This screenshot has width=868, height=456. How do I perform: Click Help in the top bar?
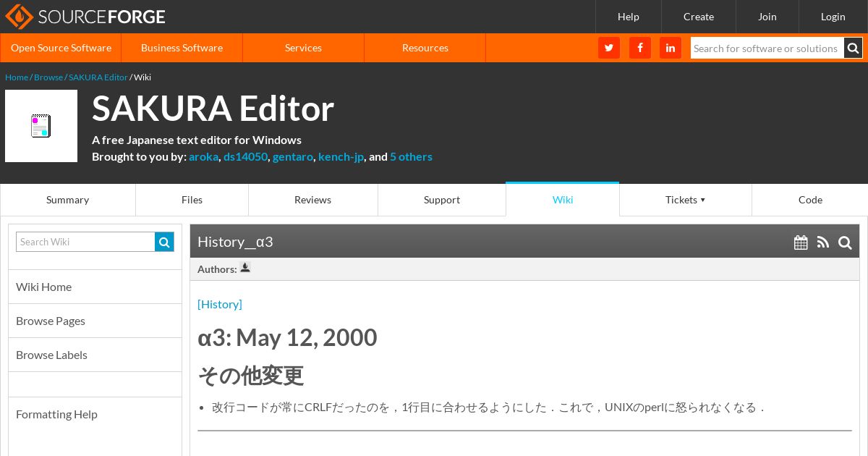tap(629, 17)
